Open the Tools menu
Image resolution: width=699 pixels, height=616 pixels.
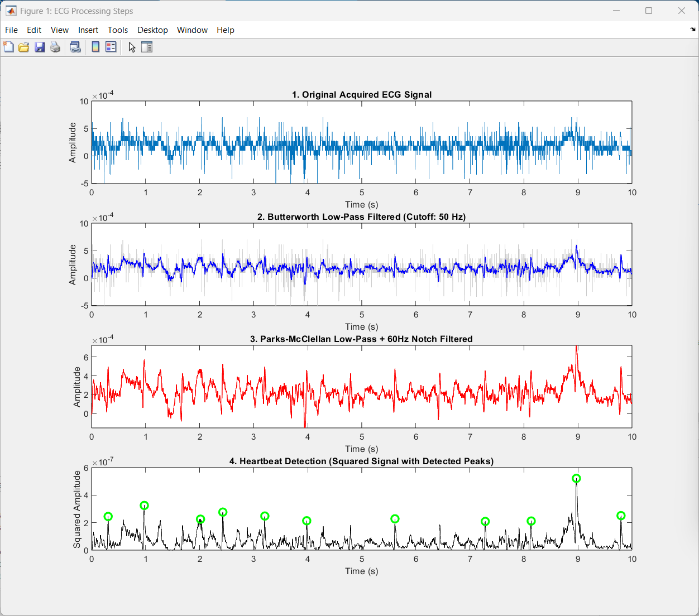coord(118,30)
